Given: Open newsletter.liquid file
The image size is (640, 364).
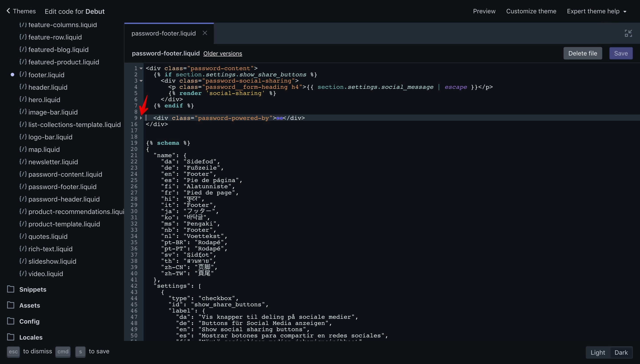Looking at the screenshot, I should (x=53, y=162).
